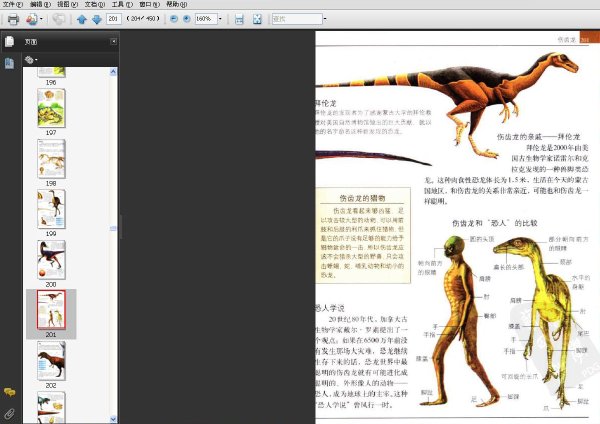This screenshot has height=424, width=600.
Task: Click the zoom percentage field showing 160%
Action: [206, 19]
